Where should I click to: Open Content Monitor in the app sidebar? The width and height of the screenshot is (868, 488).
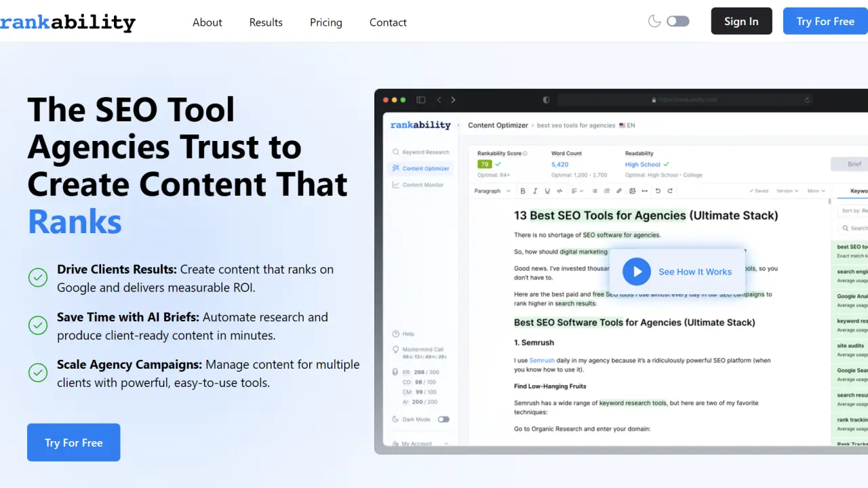click(x=418, y=184)
